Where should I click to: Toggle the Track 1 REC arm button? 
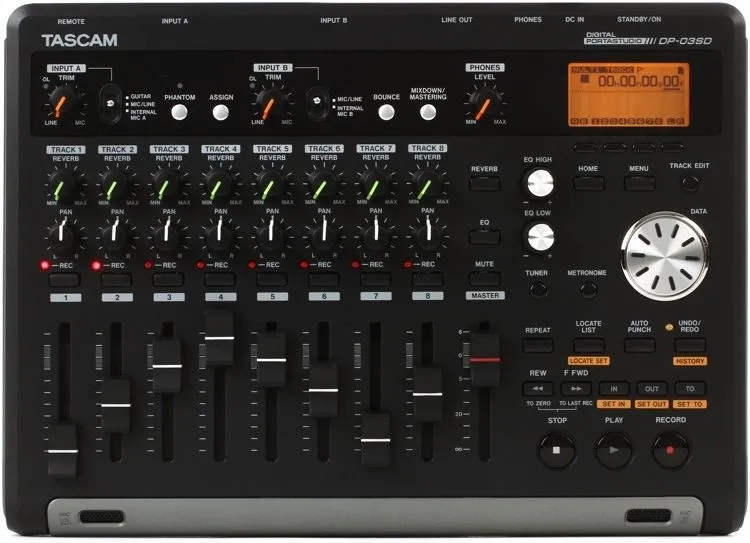pyautogui.click(x=65, y=280)
